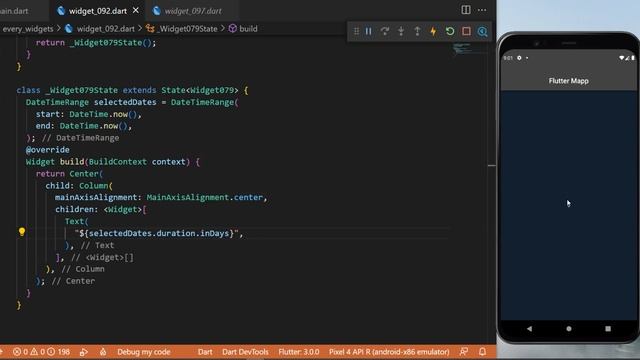Click widget_092.dart in the breadcrumb
The width and height of the screenshot is (640, 360).
pyautogui.click(x=105, y=29)
